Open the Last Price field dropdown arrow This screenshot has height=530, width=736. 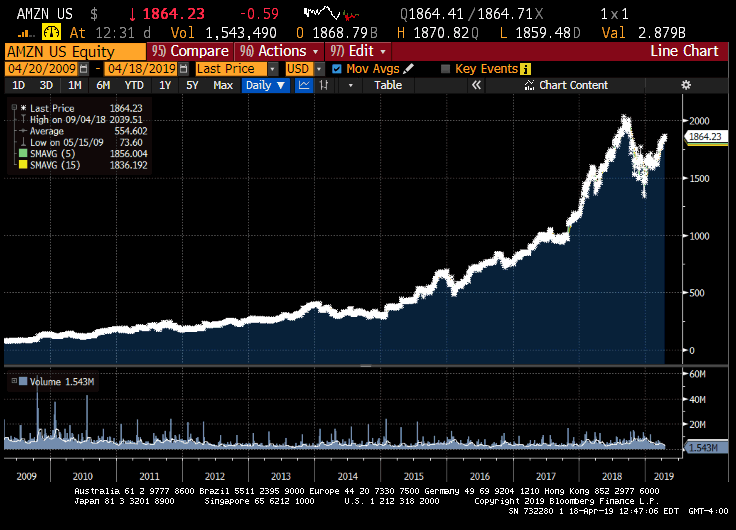pyautogui.click(x=273, y=69)
